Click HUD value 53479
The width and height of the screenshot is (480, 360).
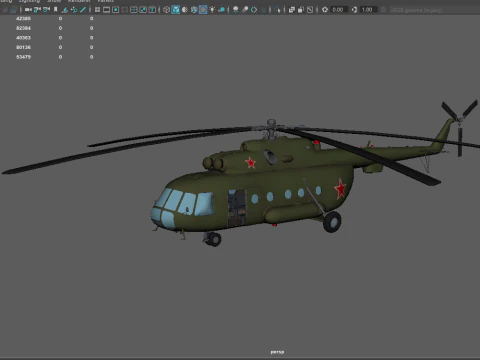(x=23, y=57)
